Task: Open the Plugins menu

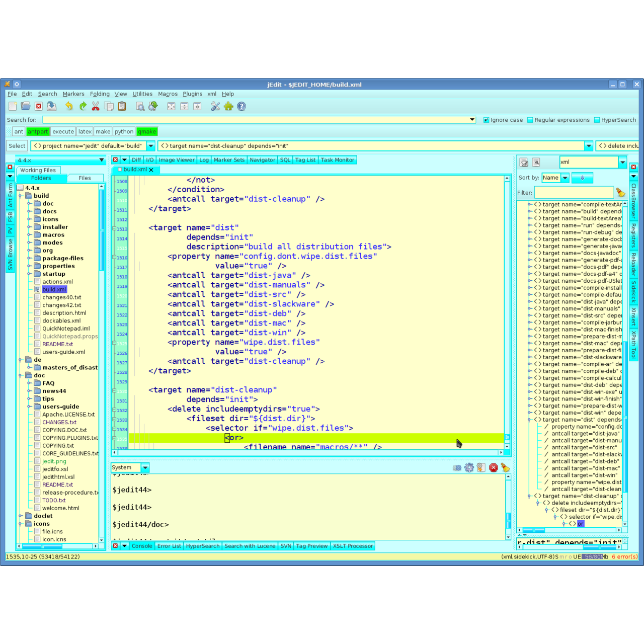Action: click(192, 94)
